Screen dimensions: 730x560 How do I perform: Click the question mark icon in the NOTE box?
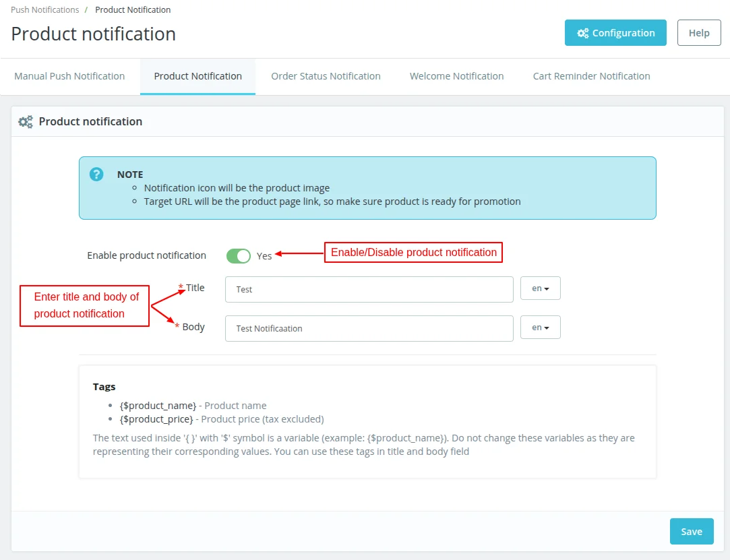pos(96,174)
